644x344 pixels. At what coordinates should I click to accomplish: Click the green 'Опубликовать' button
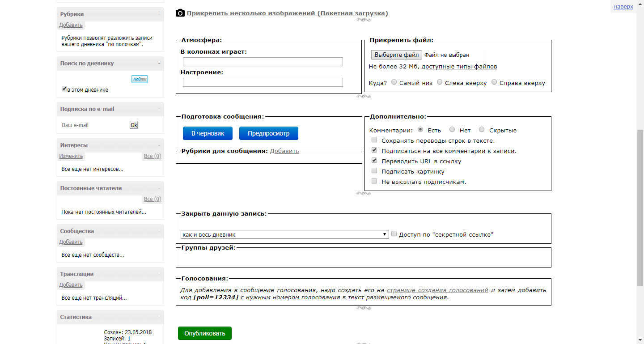pos(204,333)
